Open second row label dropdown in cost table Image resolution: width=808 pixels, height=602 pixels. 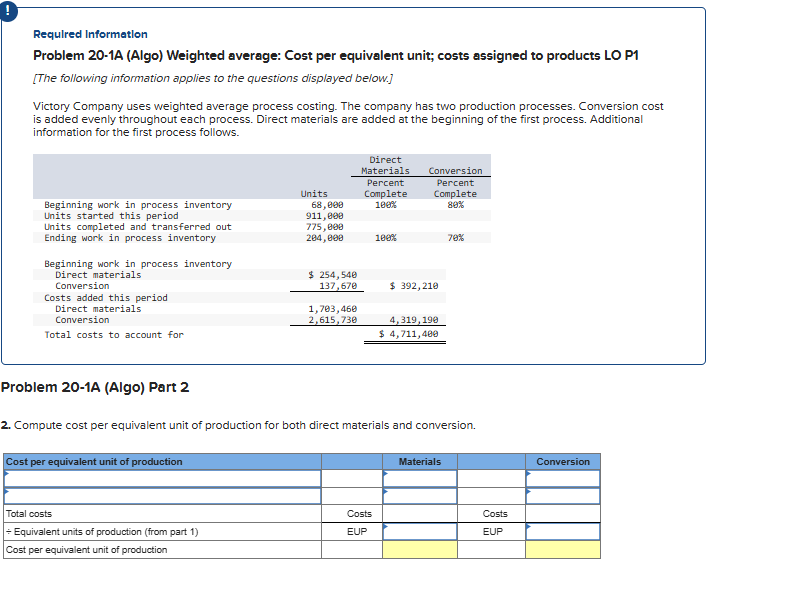pyautogui.click(x=162, y=496)
